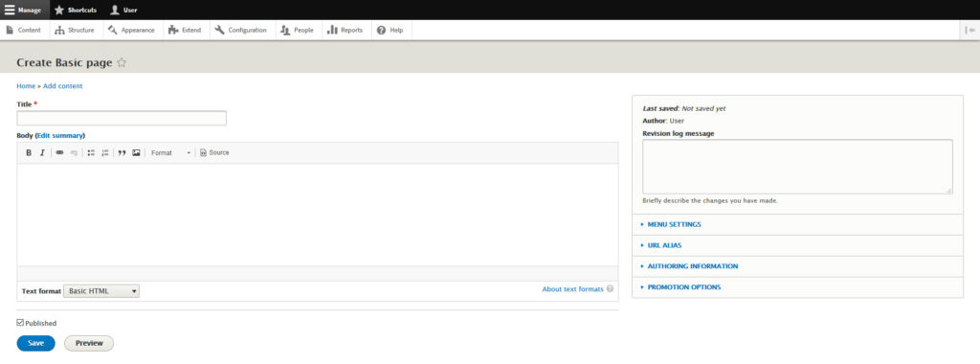Open the Shortcuts star menu
Screen dimensions: 980x364
pos(76,10)
